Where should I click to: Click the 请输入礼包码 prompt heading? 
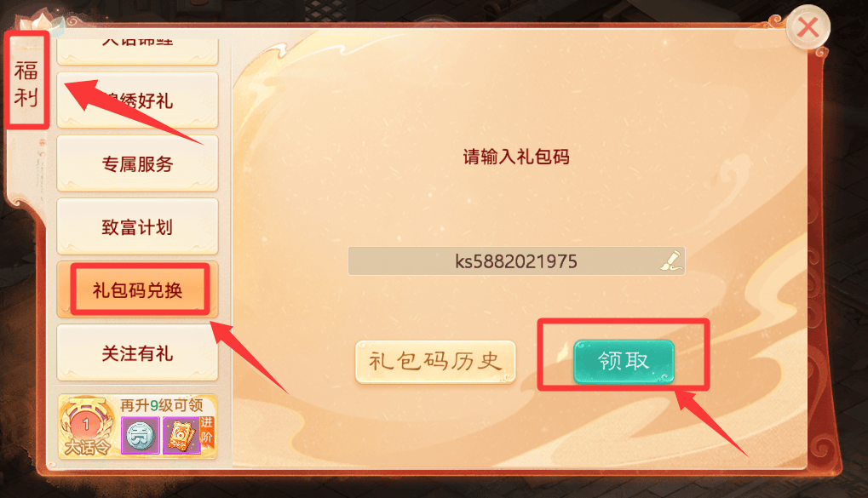[516, 157]
